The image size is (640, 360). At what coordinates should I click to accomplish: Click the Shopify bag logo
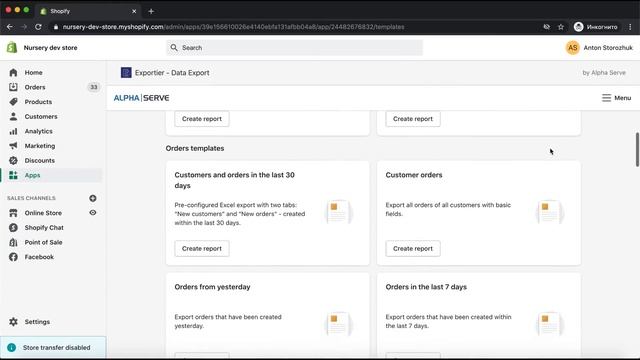pyautogui.click(x=12, y=47)
